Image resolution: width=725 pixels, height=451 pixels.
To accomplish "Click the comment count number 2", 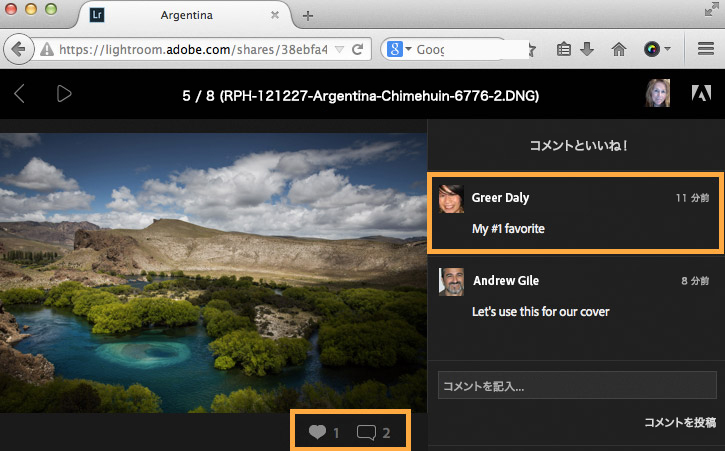I will coord(386,433).
